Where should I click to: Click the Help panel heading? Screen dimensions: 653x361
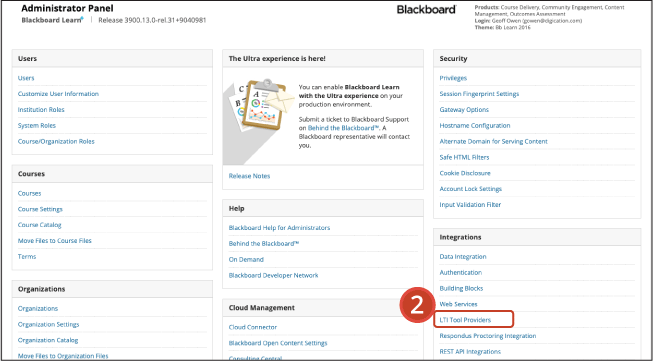pyautogui.click(x=237, y=208)
